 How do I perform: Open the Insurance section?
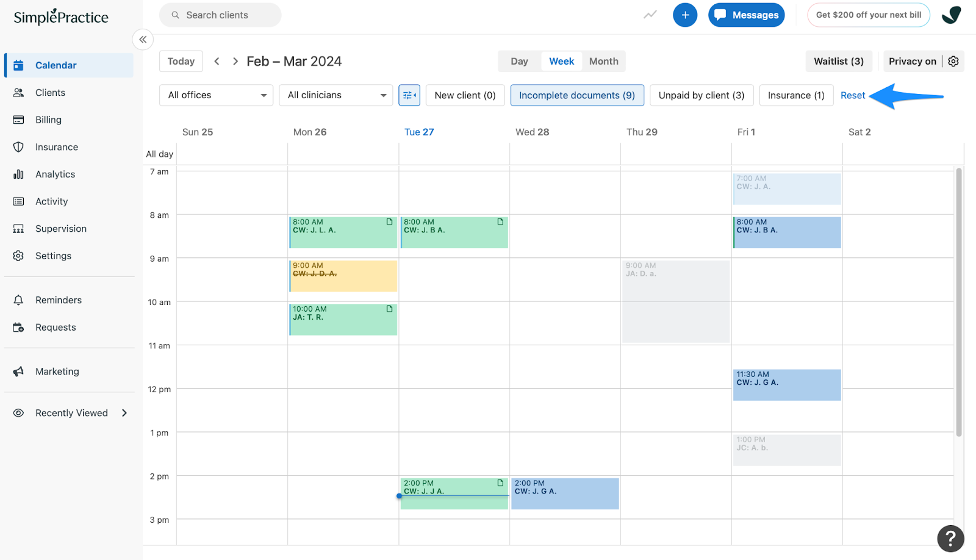[x=56, y=146]
